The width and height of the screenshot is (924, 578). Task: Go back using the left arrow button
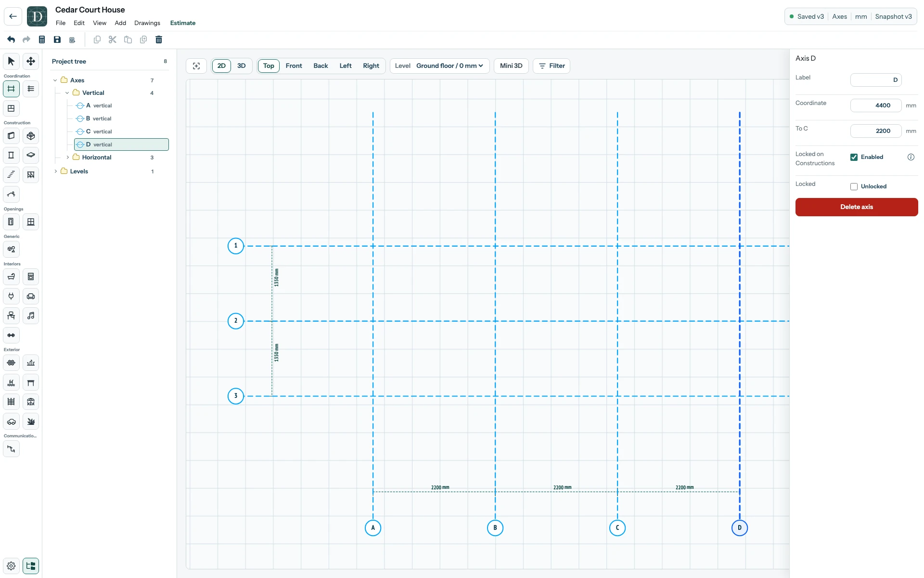click(13, 16)
